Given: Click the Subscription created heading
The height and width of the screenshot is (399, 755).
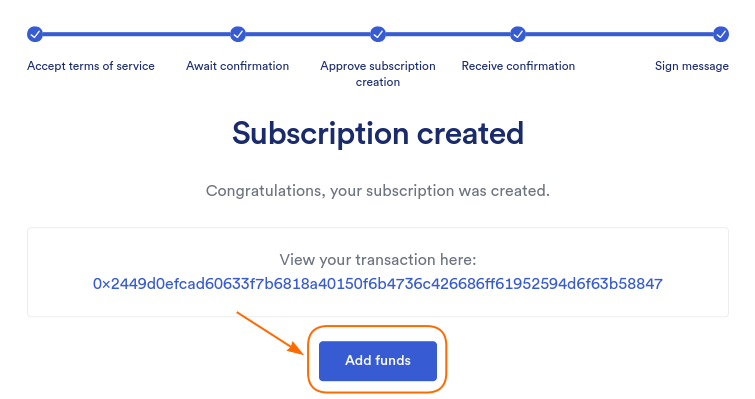Looking at the screenshot, I should (x=378, y=133).
